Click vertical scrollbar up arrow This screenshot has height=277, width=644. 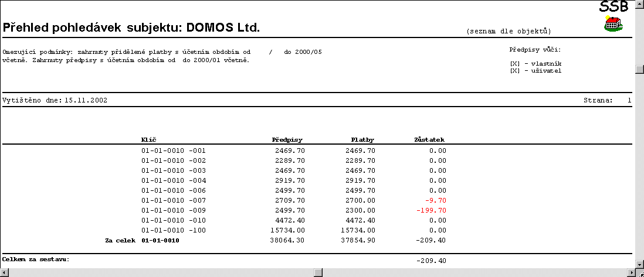pos(639,5)
